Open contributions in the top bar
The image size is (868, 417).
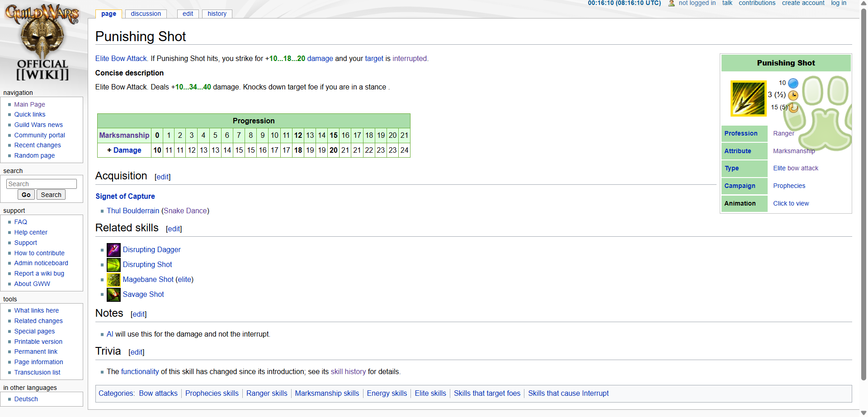coord(757,3)
